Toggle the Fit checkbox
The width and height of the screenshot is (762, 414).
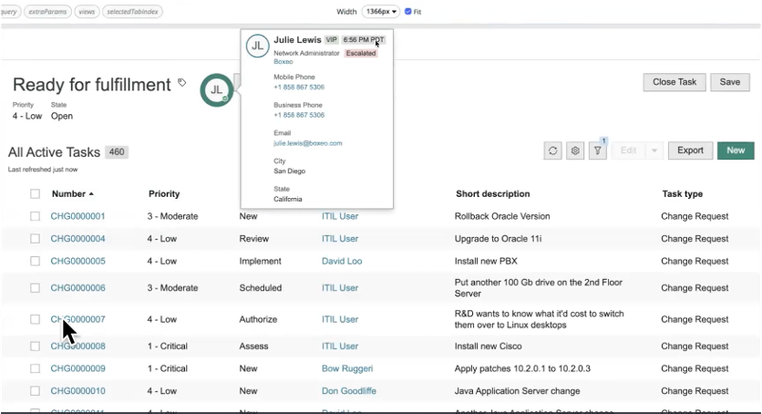408,11
